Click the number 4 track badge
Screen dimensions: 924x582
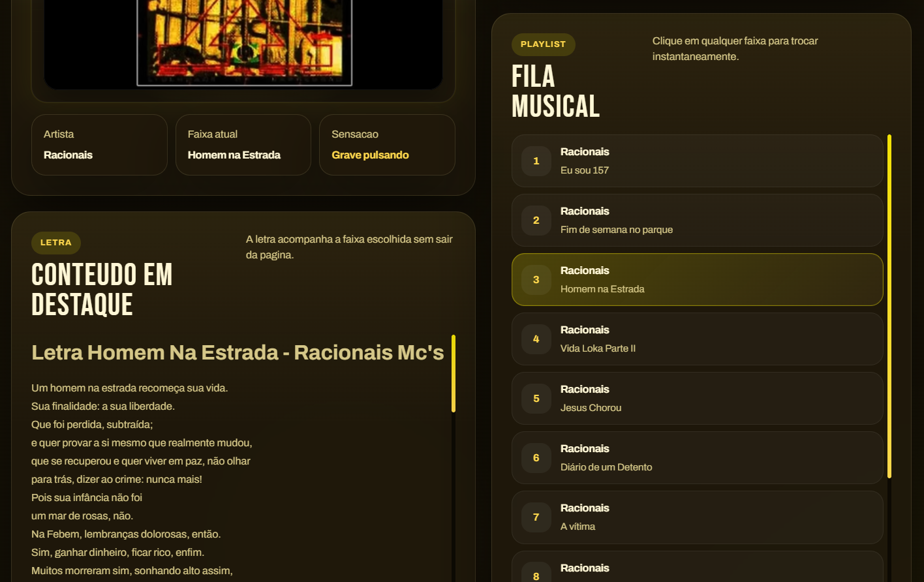(536, 339)
